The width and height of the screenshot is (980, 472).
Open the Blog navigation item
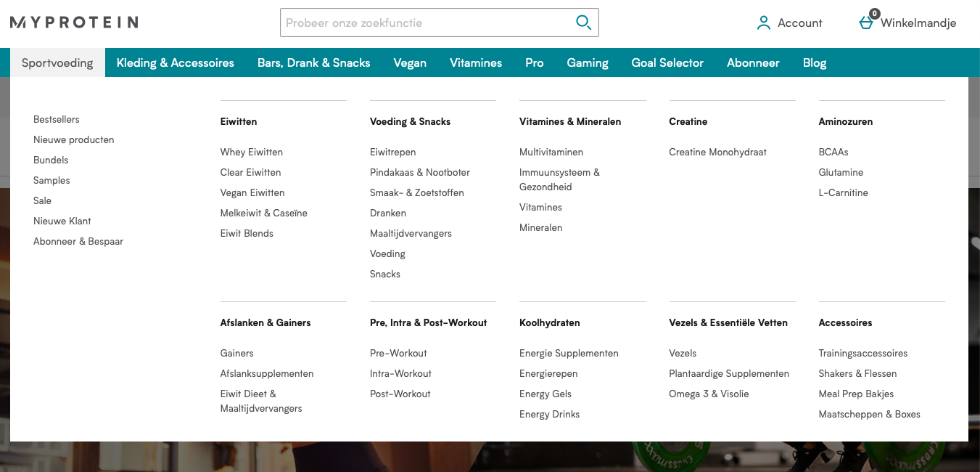(x=814, y=62)
